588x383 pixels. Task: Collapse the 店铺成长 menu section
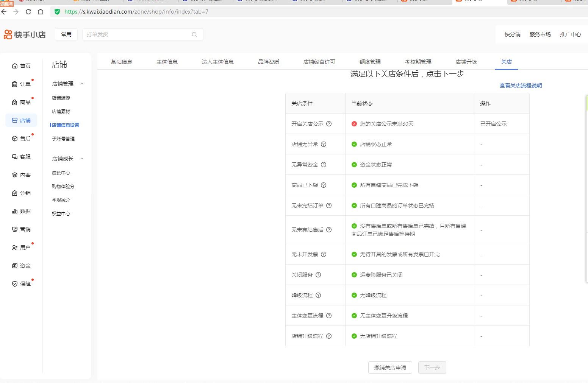coord(82,159)
